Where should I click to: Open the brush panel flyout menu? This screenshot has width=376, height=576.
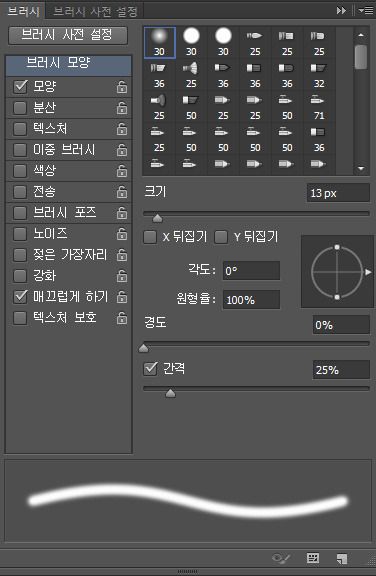[366, 11]
